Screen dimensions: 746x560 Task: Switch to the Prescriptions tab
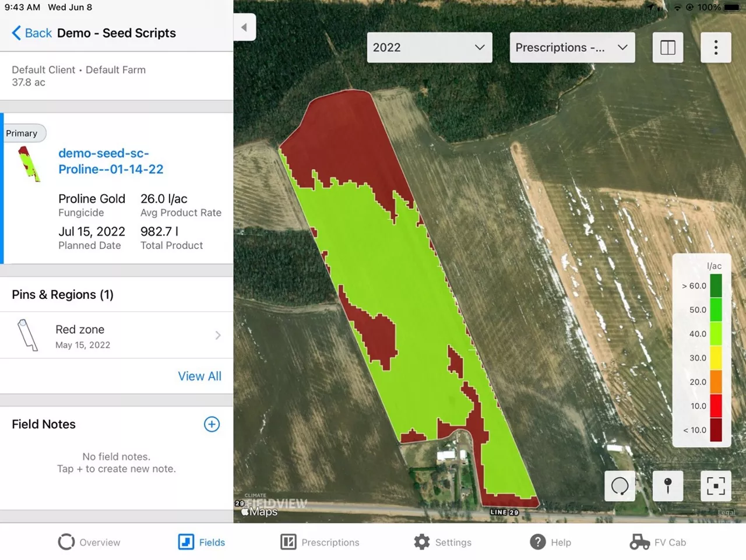click(x=320, y=542)
